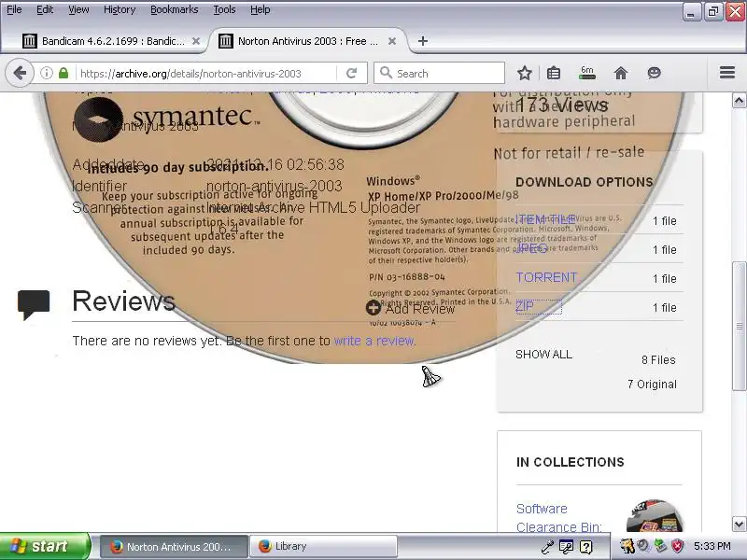This screenshot has height=560, width=747.
Task: Click the red shield tray icon
Action: pos(678,546)
